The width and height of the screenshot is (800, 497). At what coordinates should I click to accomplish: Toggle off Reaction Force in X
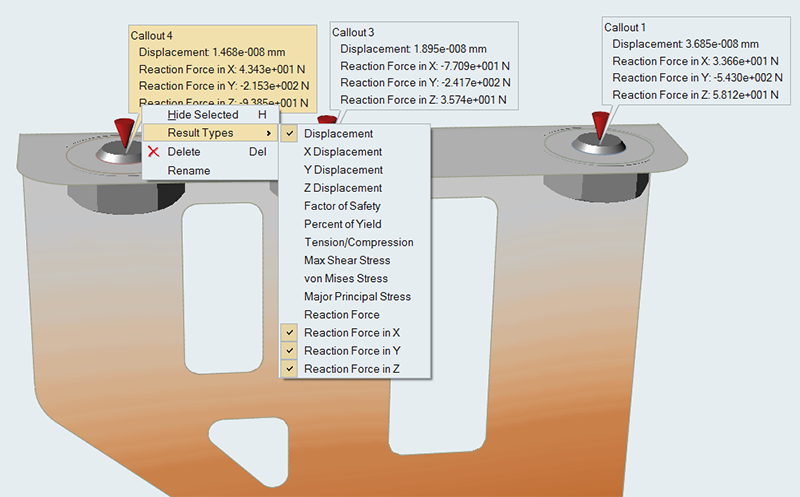click(352, 332)
